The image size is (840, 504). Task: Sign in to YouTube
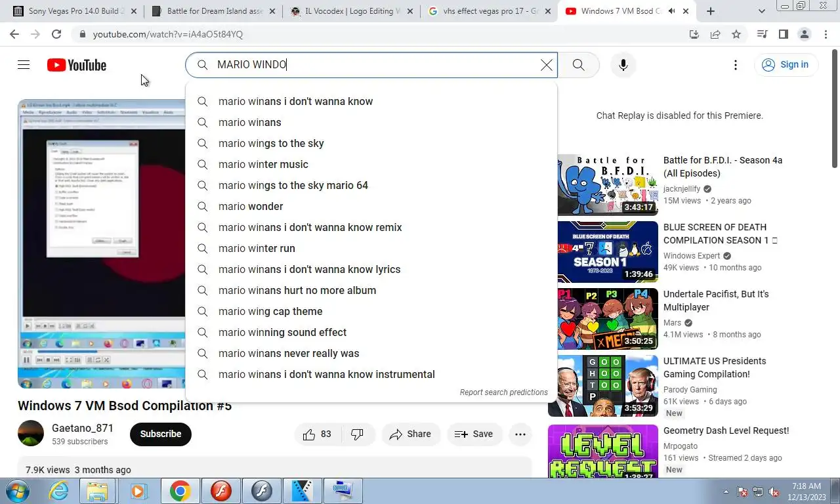pyautogui.click(x=786, y=64)
